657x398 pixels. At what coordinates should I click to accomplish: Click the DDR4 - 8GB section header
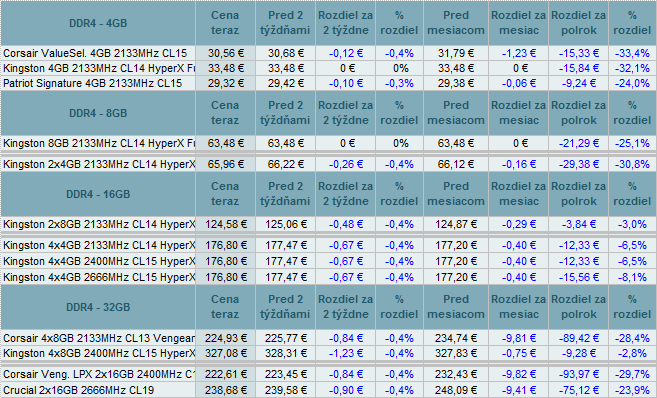[x=98, y=113]
